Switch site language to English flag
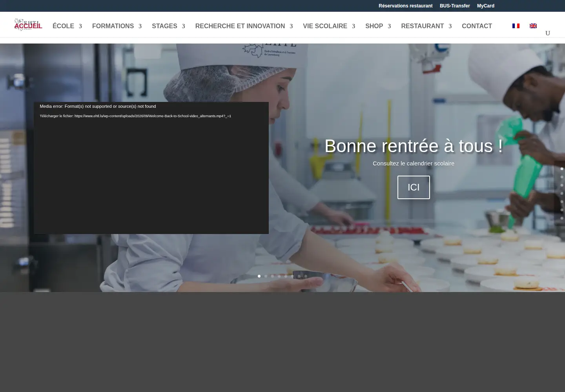The height and width of the screenshot is (392, 565). click(x=533, y=26)
